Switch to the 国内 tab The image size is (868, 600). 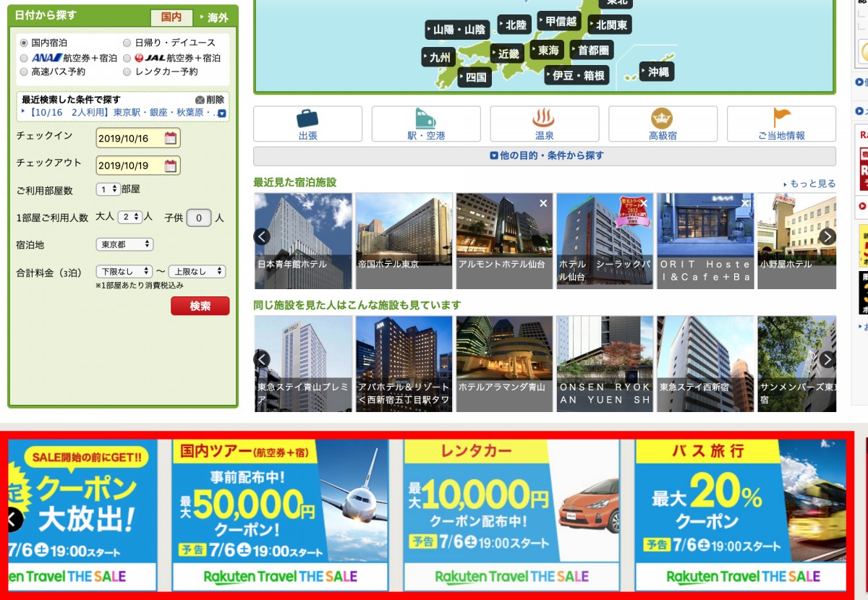point(171,17)
